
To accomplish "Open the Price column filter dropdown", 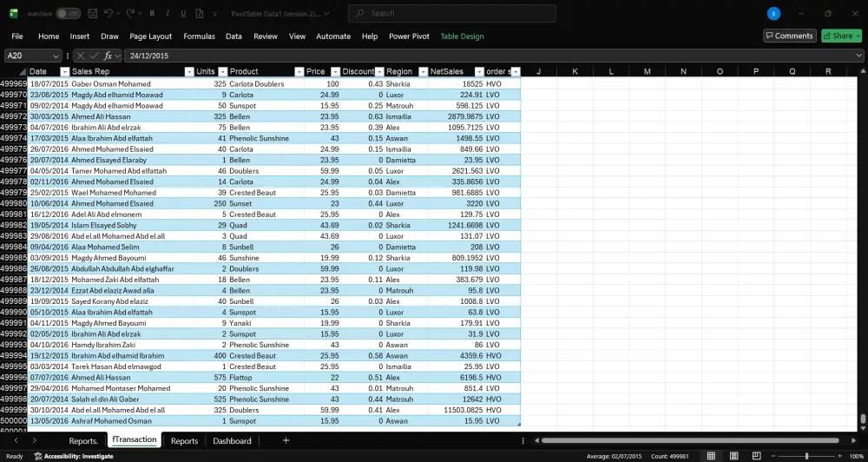I will (335, 71).
